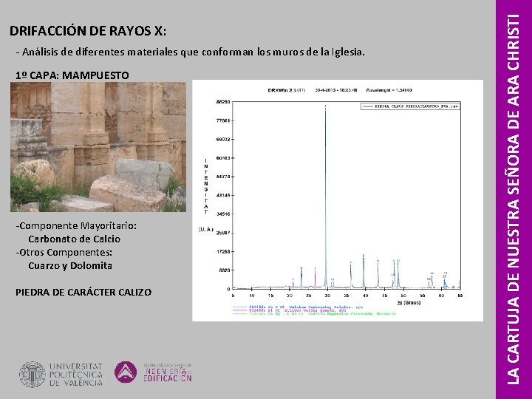532x399 pixels.
Task: Click the text 'Carbonato de Calcio'
Action: pos(75,239)
